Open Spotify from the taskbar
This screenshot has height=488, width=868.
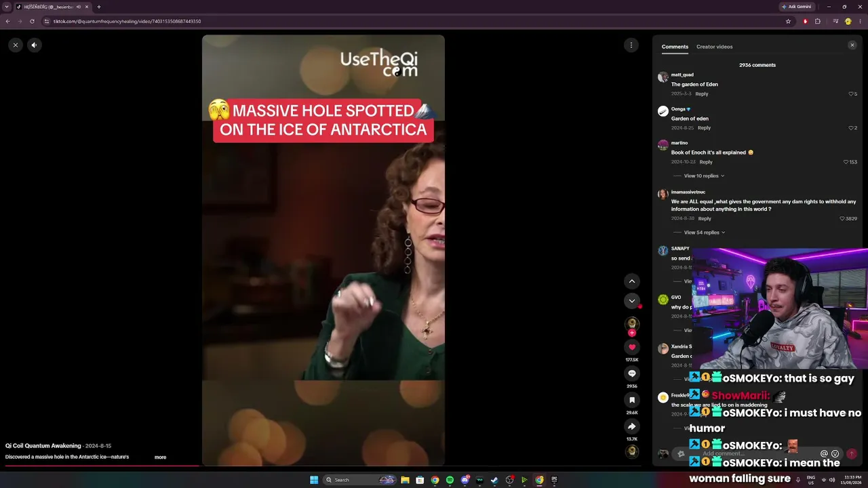450,480
